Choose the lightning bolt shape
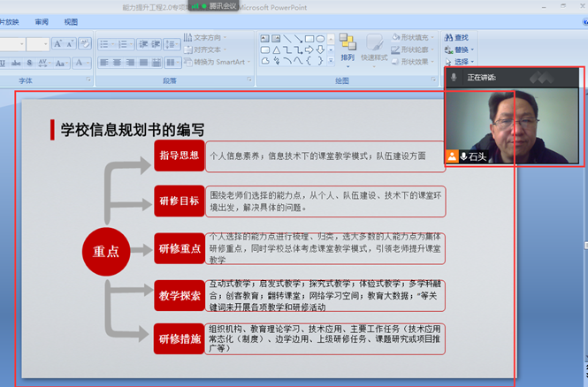Viewport: 588px width, 387px height. click(276, 61)
